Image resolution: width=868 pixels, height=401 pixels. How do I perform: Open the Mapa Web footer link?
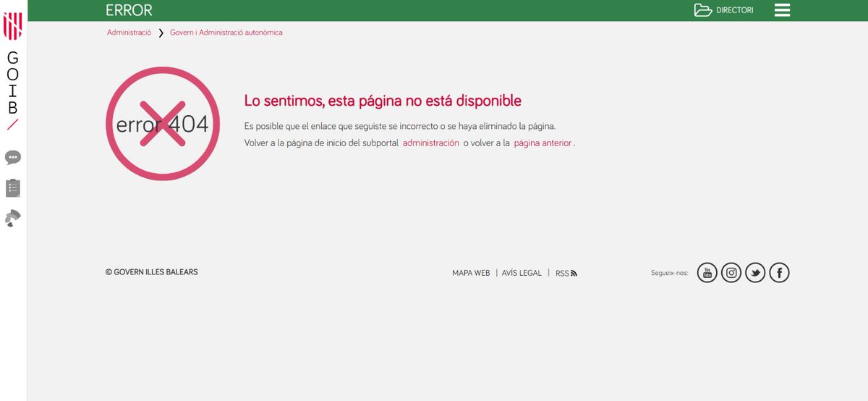point(471,273)
